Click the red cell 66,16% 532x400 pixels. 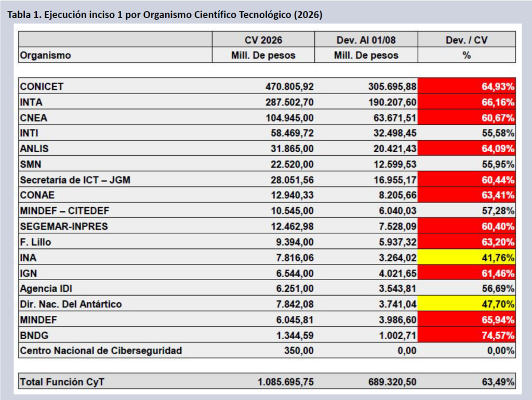pos(467,101)
